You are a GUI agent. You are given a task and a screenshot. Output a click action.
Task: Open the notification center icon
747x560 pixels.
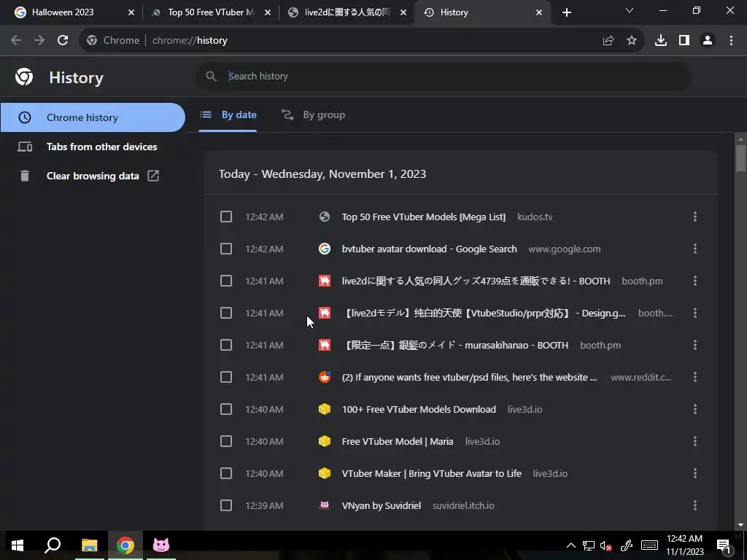724,545
